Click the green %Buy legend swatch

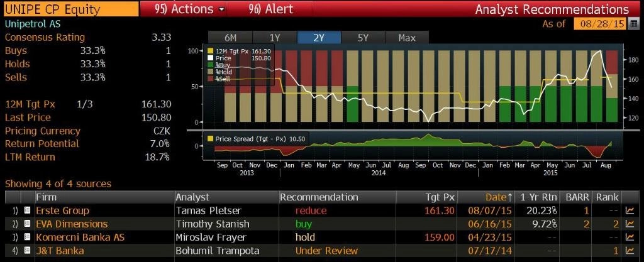[x=210, y=65]
